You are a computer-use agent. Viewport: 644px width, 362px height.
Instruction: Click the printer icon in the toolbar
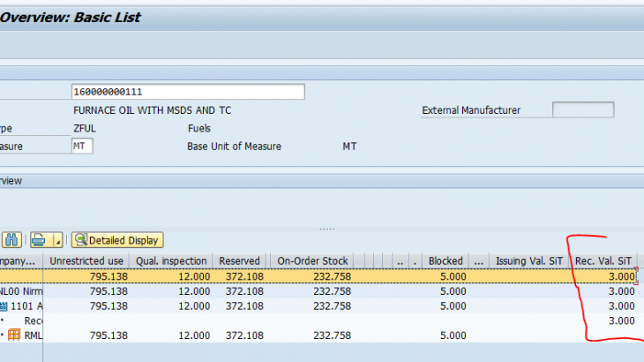39,240
